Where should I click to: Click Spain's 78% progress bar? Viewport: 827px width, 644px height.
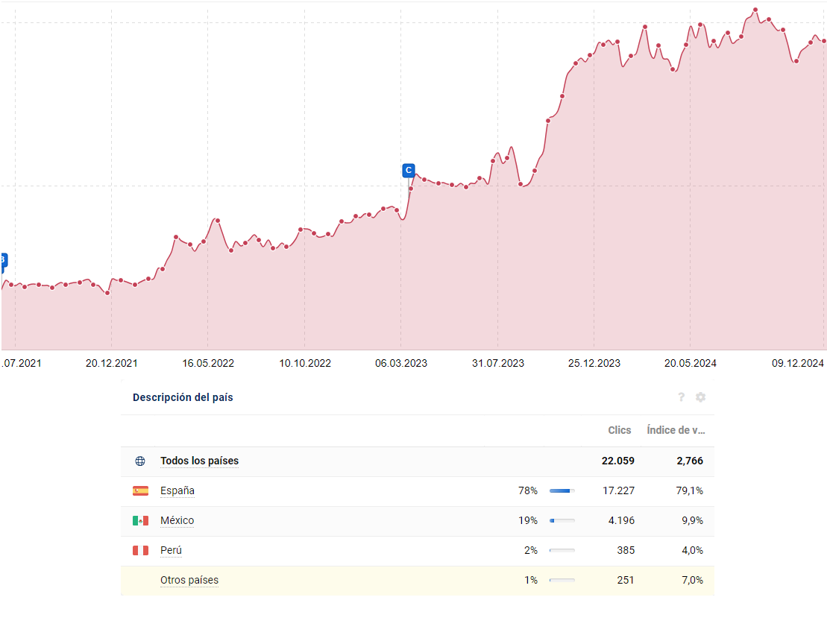[562, 490]
